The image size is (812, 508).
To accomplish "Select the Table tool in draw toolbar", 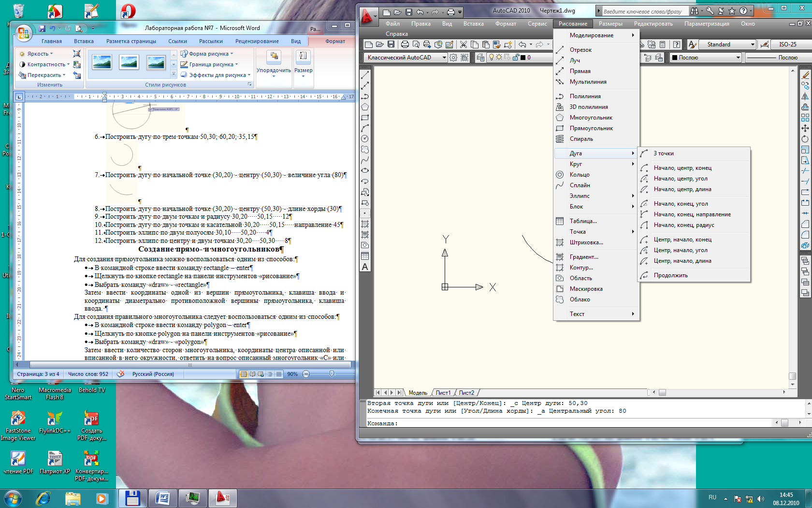I will (365, 256).
